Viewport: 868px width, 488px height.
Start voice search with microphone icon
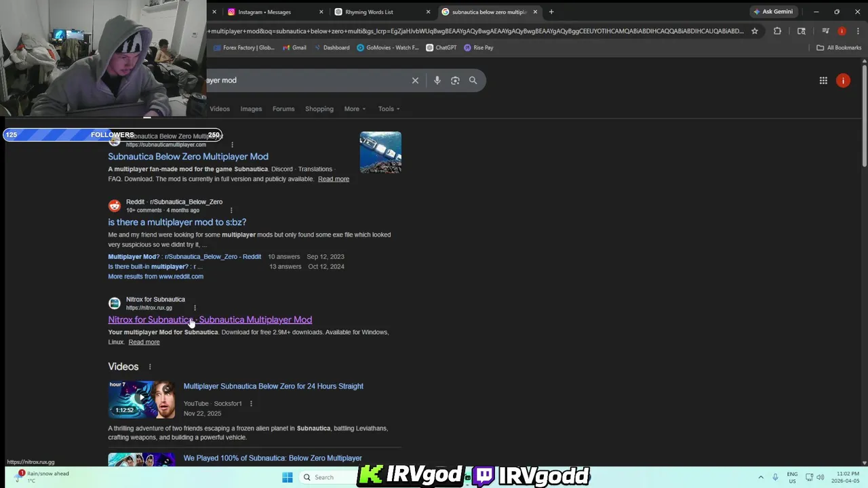437,80
